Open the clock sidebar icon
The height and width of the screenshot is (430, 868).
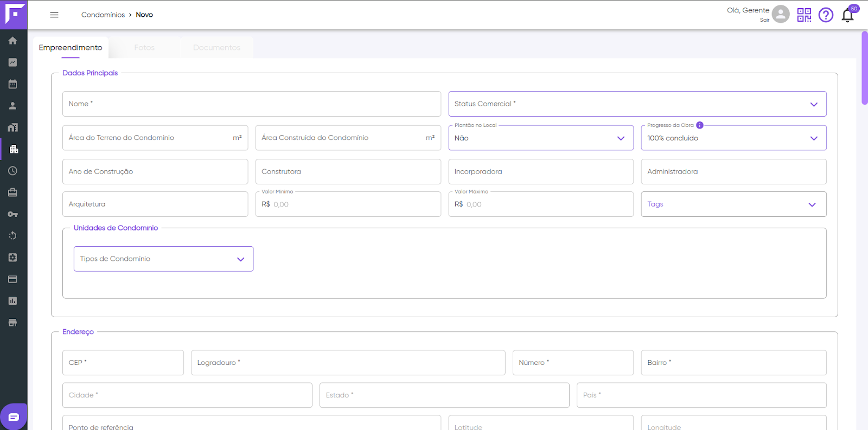(12, 171)
